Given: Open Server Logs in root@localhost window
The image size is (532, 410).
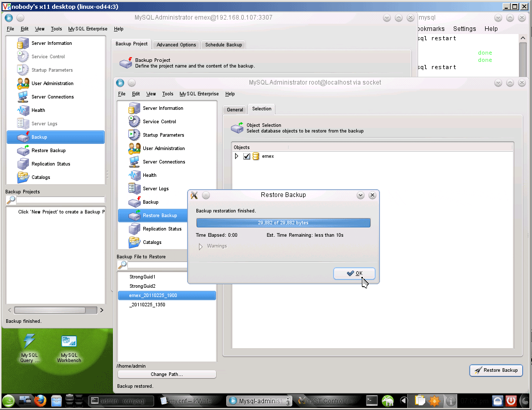Looking at the screenshot, I should click(153, 188).
